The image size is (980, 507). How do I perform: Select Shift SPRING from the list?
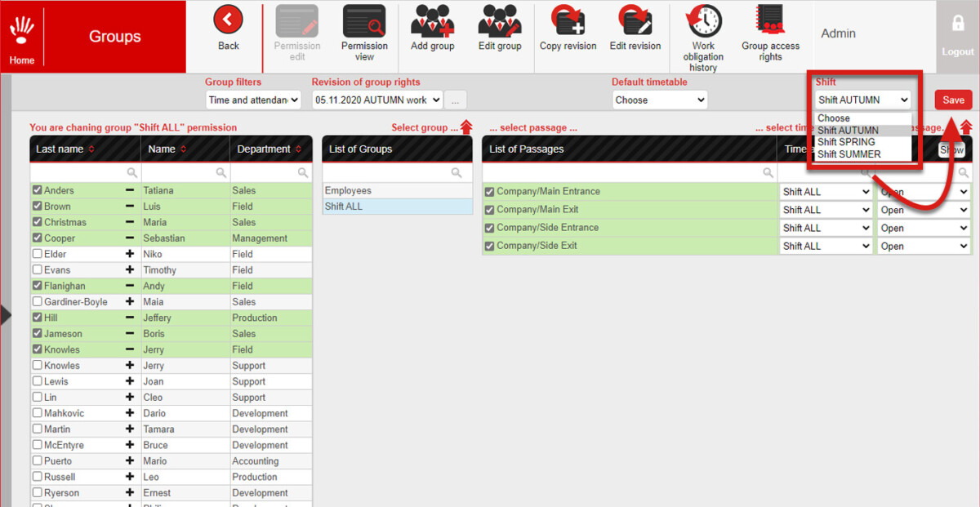846,142
